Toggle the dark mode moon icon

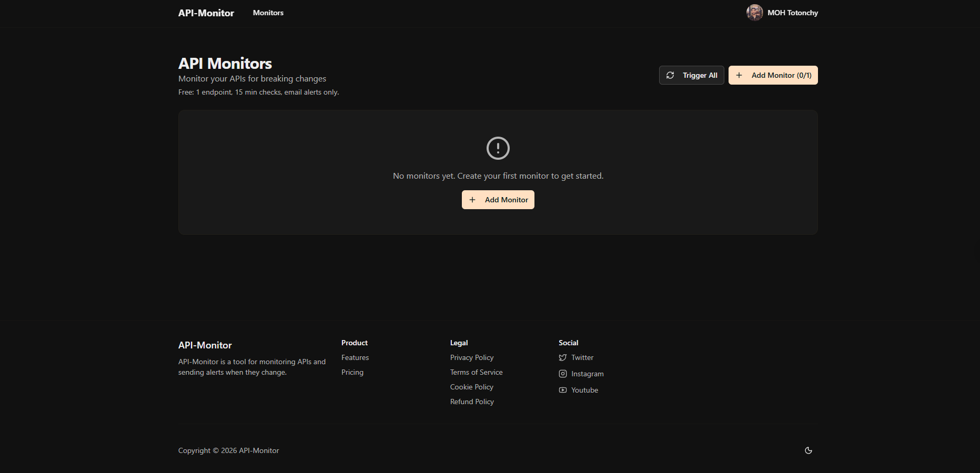[x=808, y=450]
